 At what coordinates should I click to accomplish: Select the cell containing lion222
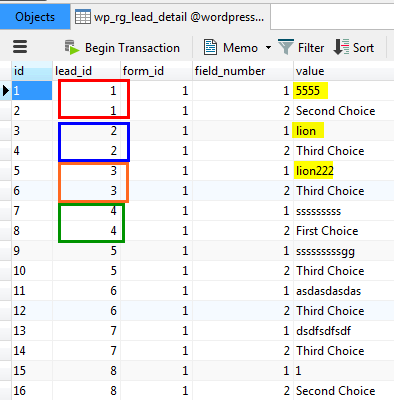[x=344, y=171]
